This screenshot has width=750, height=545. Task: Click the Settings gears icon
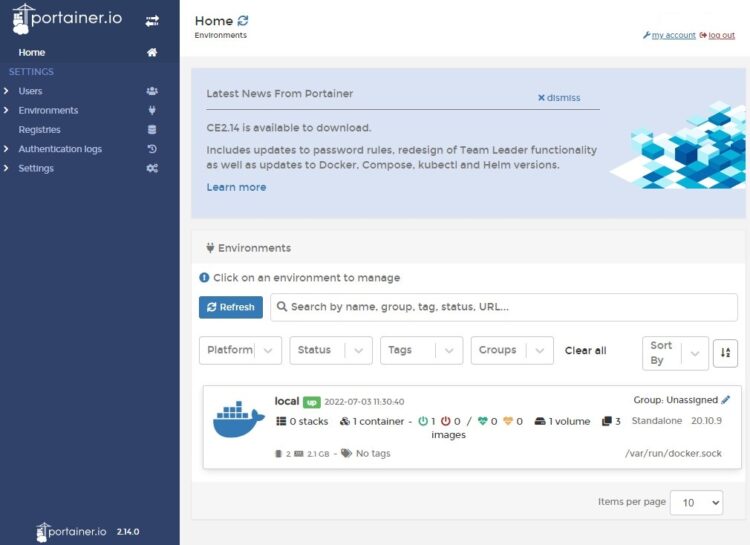pyautogui.click(x=152, y=168)
